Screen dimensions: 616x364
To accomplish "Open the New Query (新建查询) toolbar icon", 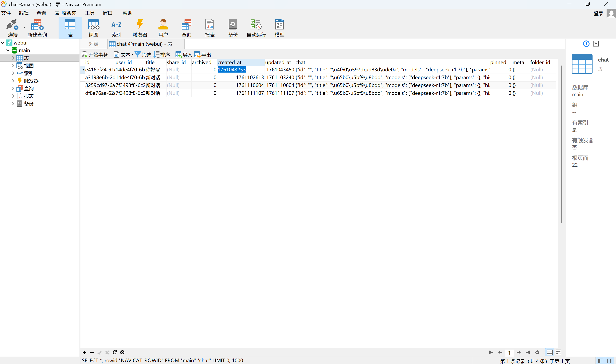I will click(37, 28).
